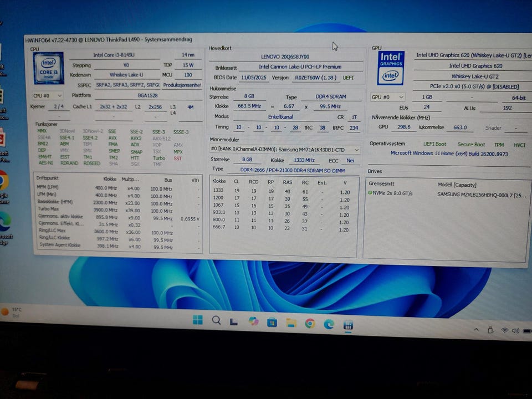Click the SSPEC value SRFA2, SRFA3 field
The width and height of the screenshot is (532, 399).
tap(127, 85)
